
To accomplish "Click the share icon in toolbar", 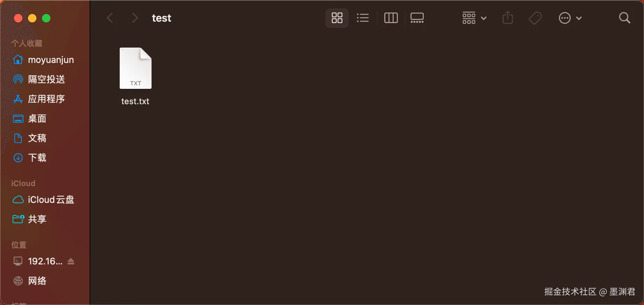I will coord(507,17).
